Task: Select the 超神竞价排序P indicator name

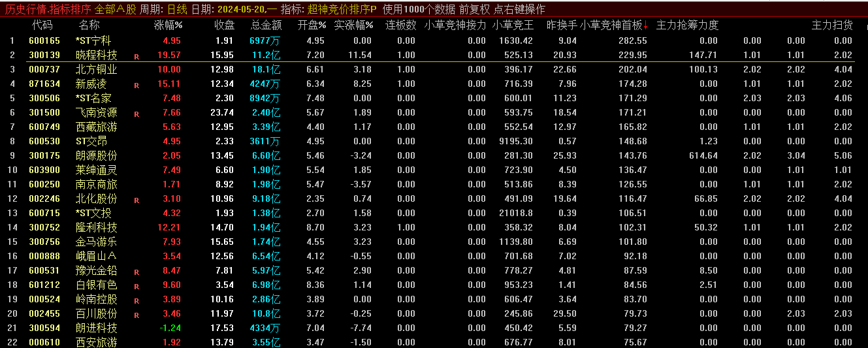Action: coord(342,9)
